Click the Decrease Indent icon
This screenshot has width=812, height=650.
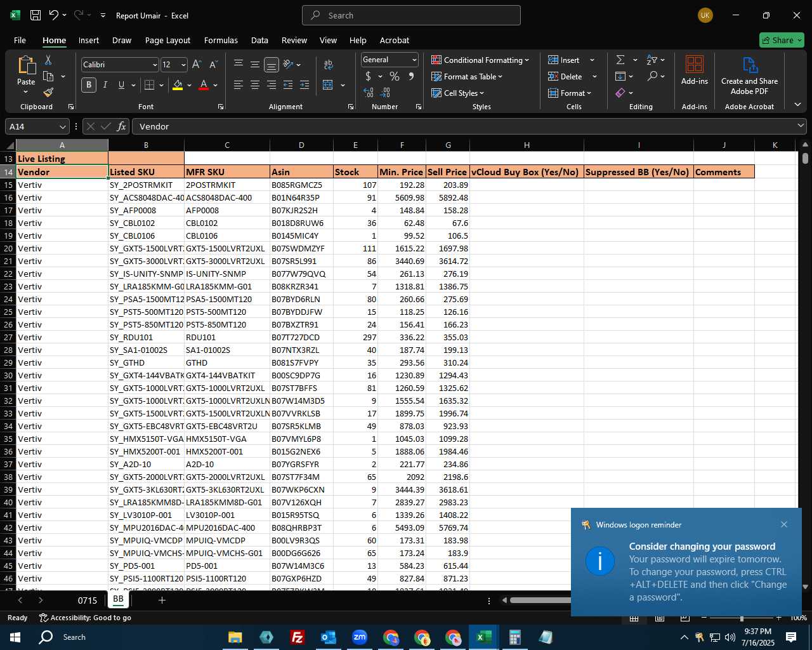(x=288, y=85)
